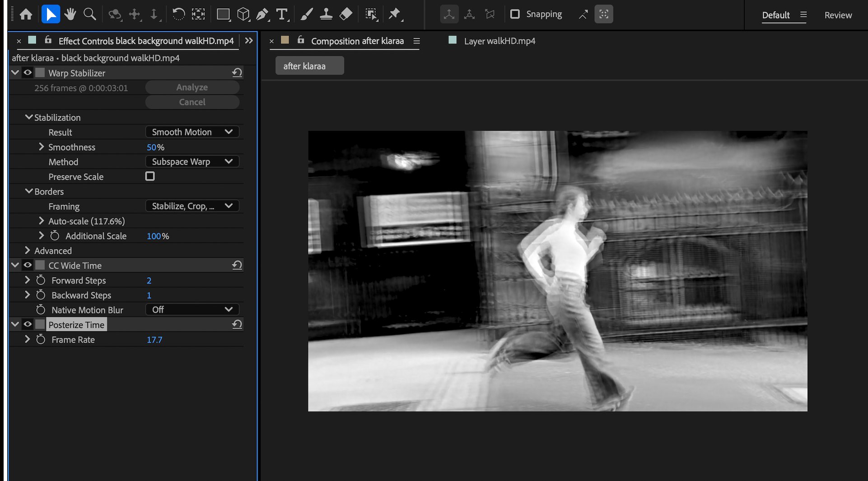Open the Default workspace menu

(803, 14)
